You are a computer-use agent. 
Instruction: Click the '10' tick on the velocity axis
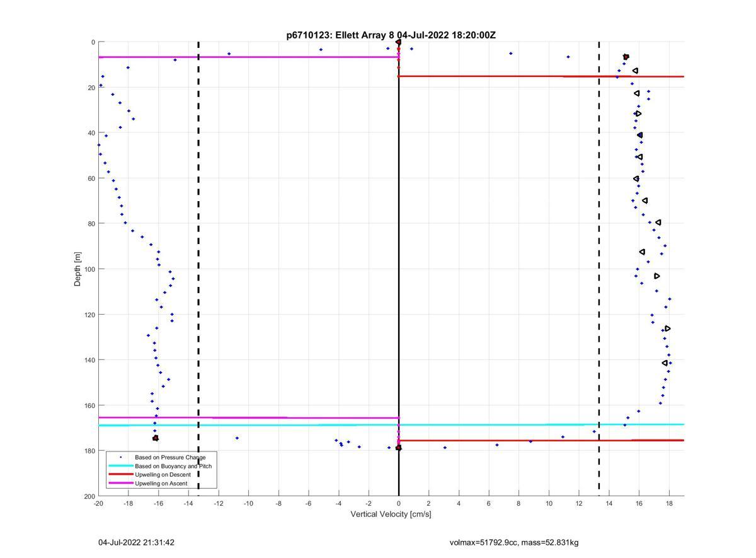coord(549,503)
